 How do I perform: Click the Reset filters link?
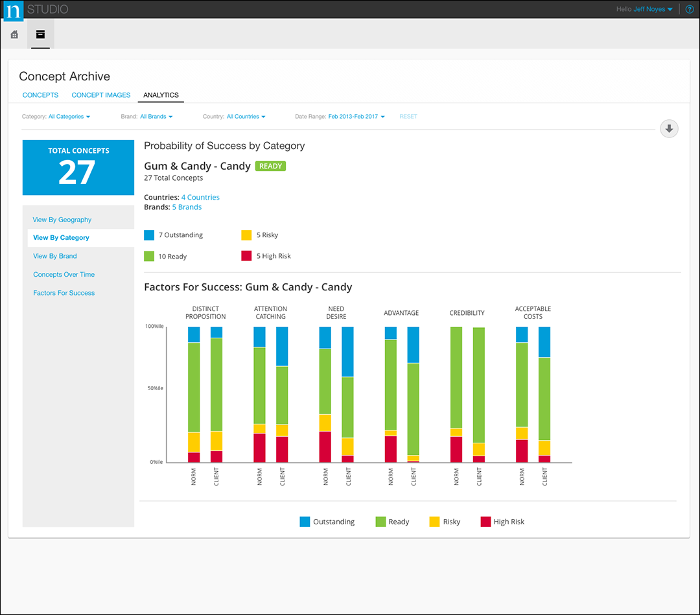408,117
